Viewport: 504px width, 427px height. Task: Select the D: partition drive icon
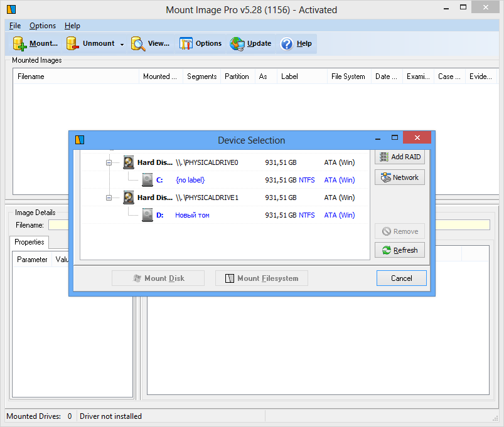point(147,215)
